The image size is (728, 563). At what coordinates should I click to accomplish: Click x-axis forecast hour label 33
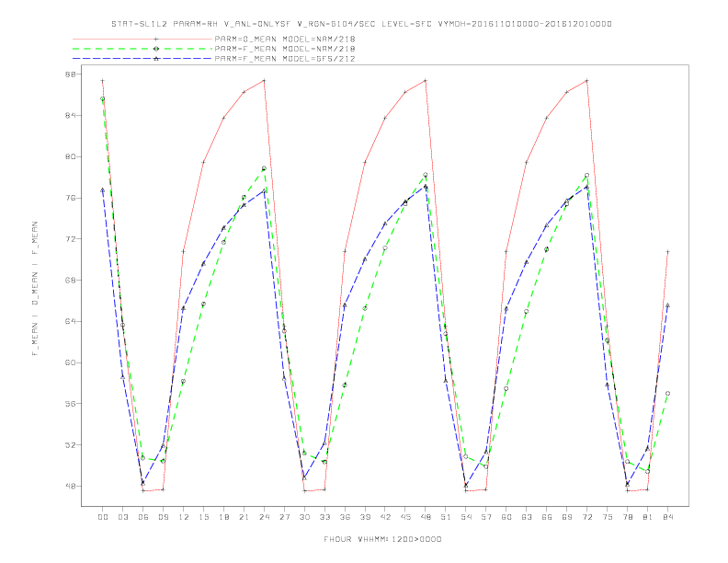point(325,517)
